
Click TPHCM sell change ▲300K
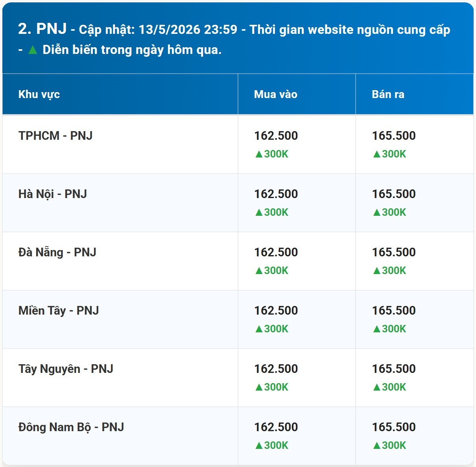tap(389, 154)
